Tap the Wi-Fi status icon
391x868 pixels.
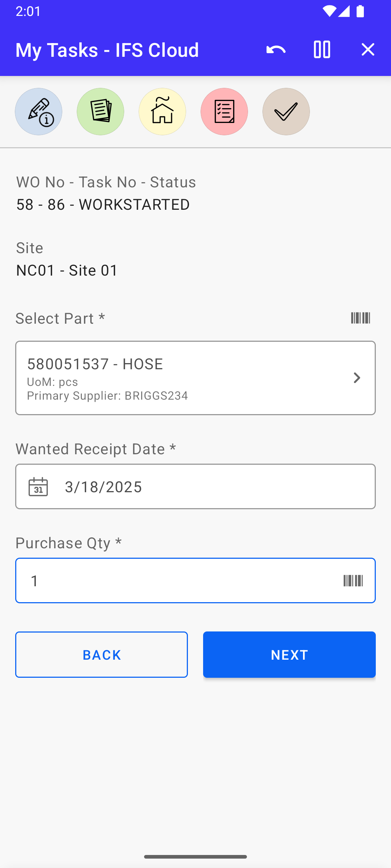click(x=329, y=11)
